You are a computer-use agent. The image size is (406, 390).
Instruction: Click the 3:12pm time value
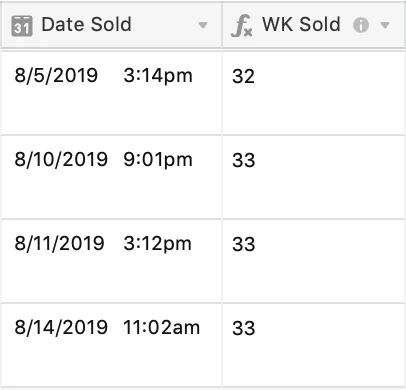pyautogui.click(x=158, y=244)
